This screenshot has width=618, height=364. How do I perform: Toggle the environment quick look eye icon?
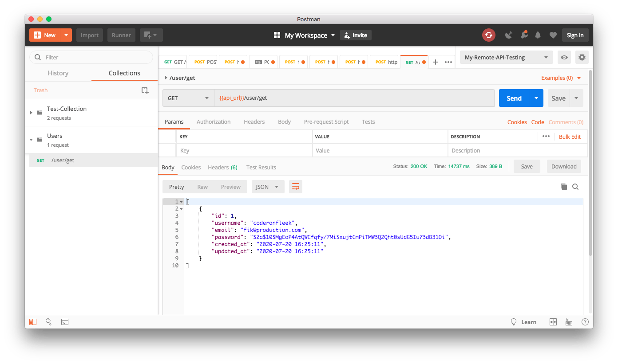(x=564, y=57)
